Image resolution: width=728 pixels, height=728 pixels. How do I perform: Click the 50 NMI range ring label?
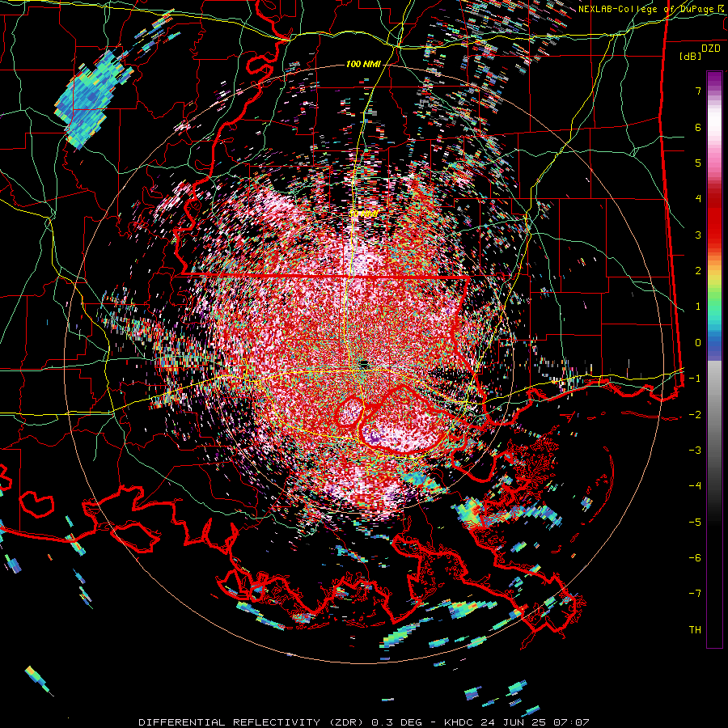(x=363, y=214)
